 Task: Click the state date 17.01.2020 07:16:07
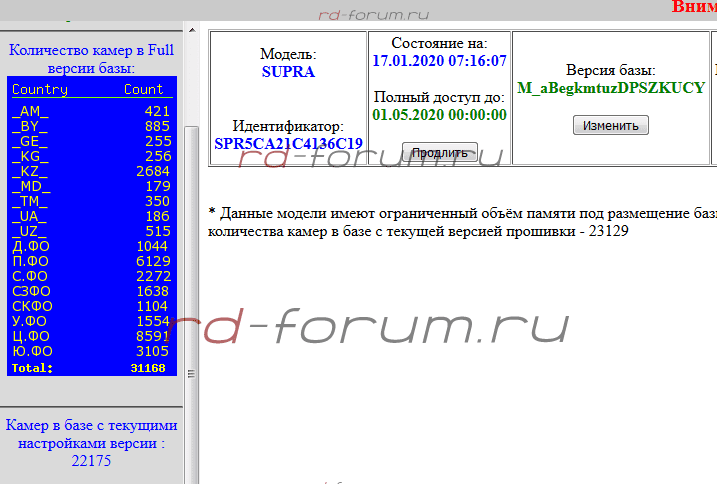point(439,61)
